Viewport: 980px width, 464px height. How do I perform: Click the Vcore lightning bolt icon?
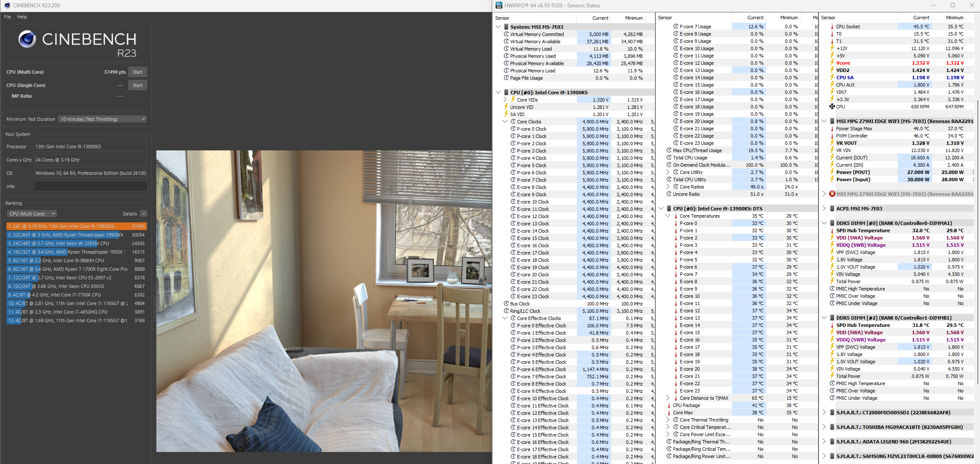point(832,63)
